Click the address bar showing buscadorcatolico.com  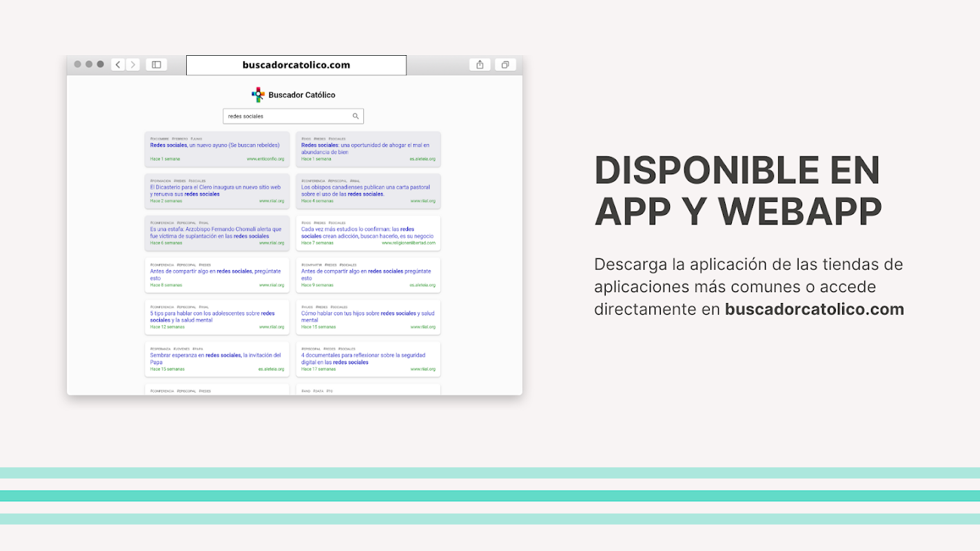[x=296, y=65]
